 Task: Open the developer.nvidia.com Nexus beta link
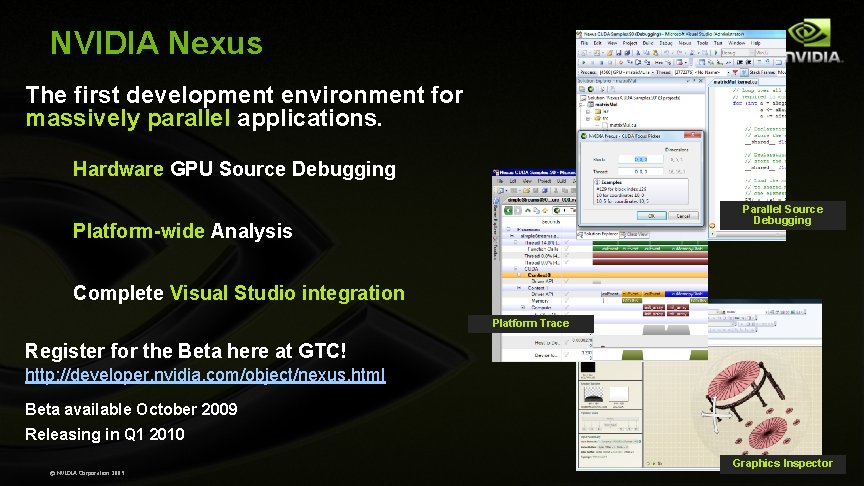click(x=205, y=375)
